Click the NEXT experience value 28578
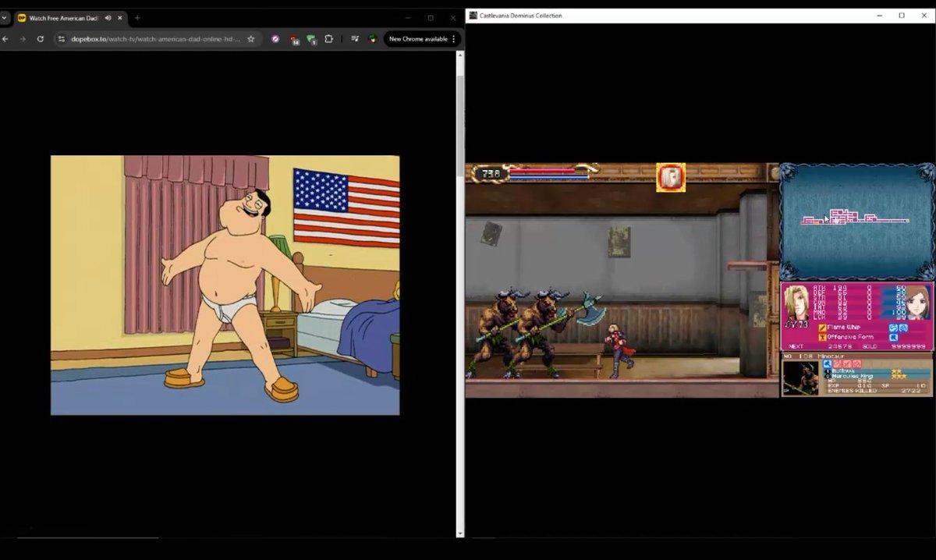Viewport: 936px width, 560px height. point(840,346)
